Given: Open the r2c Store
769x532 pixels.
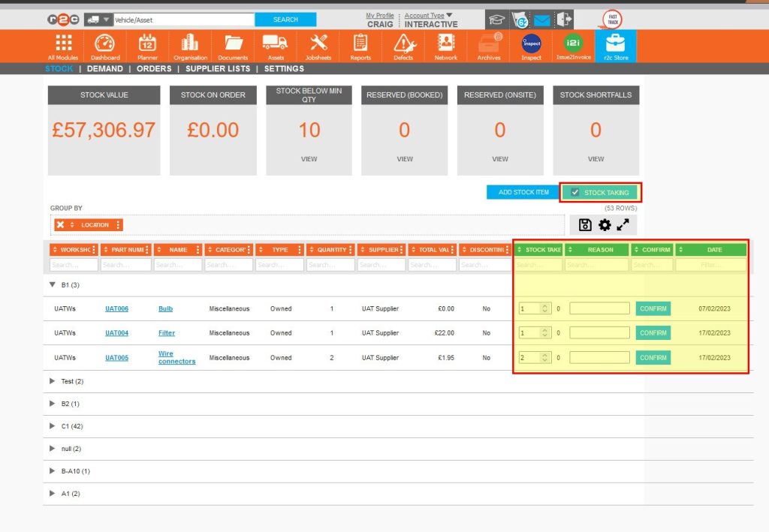Looking at the screenshot, I should click(x=615, y=46).
